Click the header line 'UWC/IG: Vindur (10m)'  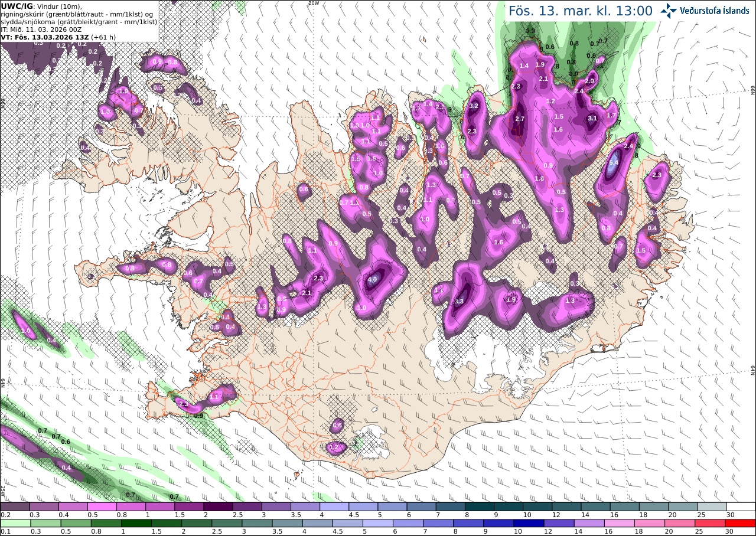pos(41,6)
